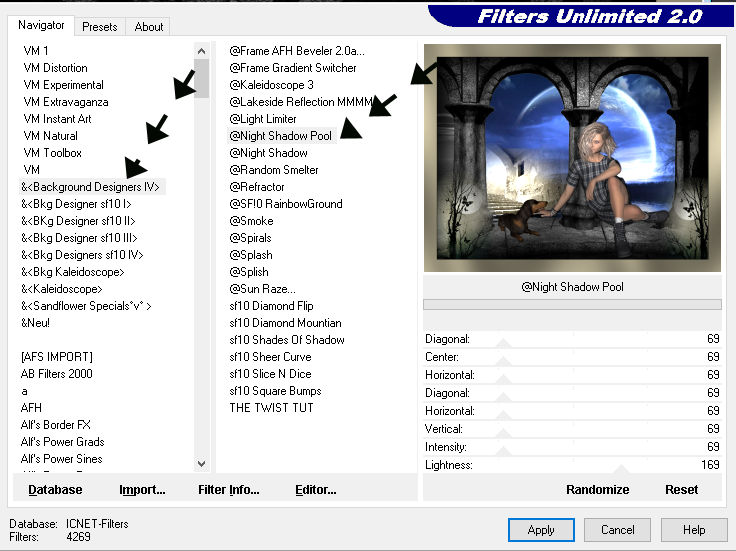Image resolution: width=736 pixels, height=551 pixels.
Task: Choose the @Kaleidoscope 3 filter
Action: pyautogui.click(x=271, y=85)
